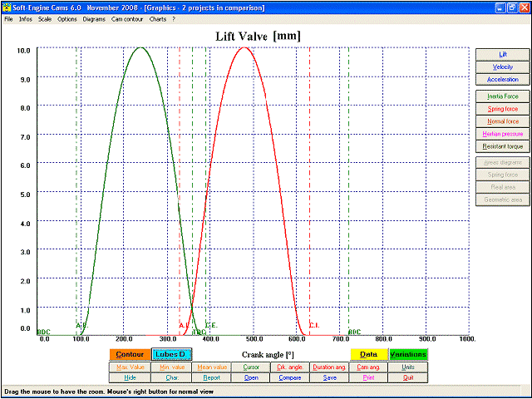Image resolution: width=532 pixels, height=399 pixels.
Task: Open the Options menu
Action: click(x=67, y=19)
